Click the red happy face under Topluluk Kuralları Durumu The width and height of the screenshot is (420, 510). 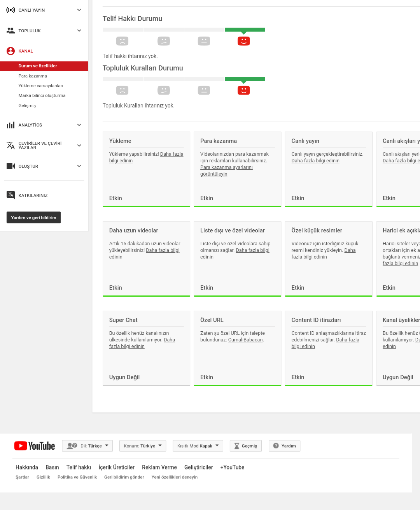tap(244, 90)
